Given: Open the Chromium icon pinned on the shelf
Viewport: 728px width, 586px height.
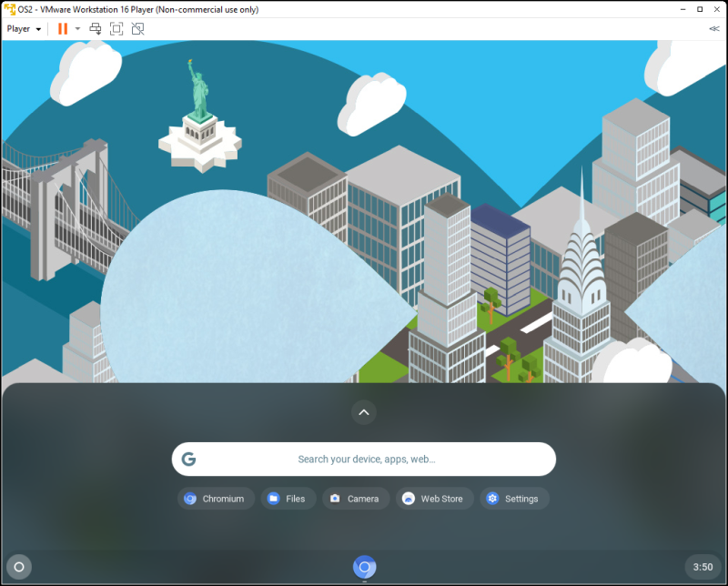Looking at the screenshot, I should click(365, 567).
